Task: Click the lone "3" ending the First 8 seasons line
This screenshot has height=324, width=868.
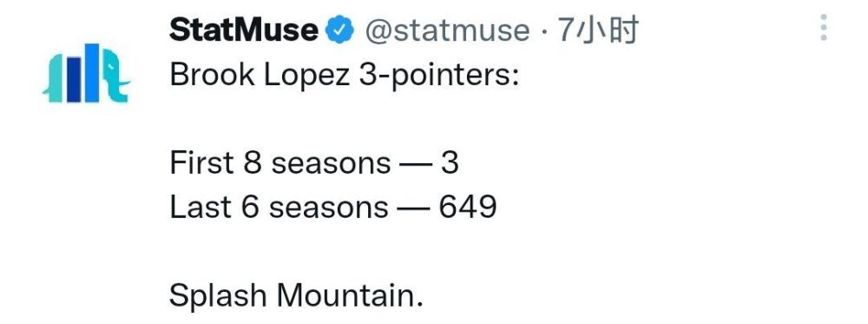Action: click(x=450, y=163)
